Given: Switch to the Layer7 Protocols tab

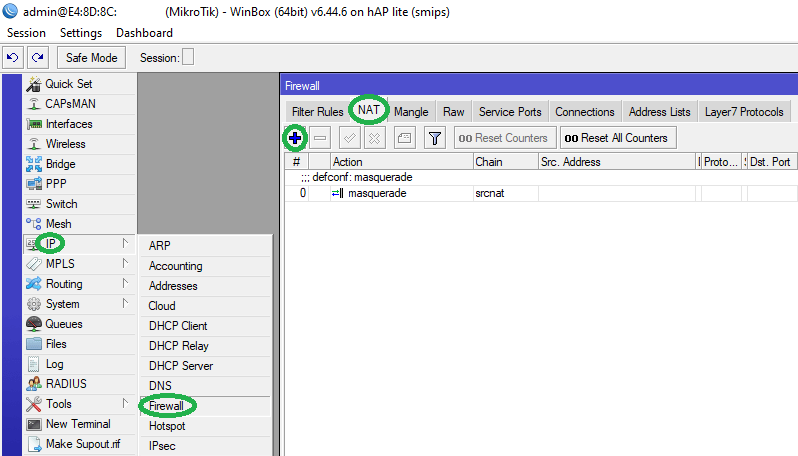Looking at the screenshot, I should pyautogui.click(x=744, y=112).
